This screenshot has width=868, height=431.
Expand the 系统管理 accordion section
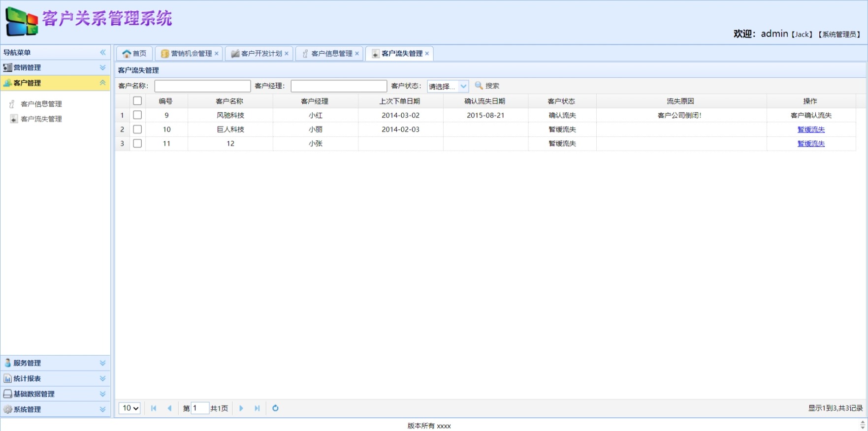click(x=103, y=409)
